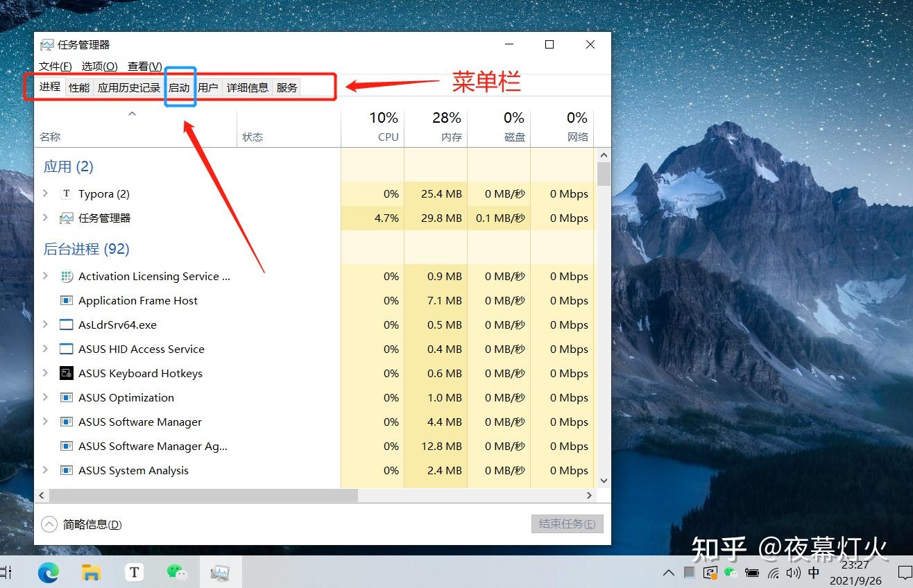Image resolution: width=913 pixels, height=588 pixels.
Task: Click the Application Frame Host icon
Action: (67, 301)
